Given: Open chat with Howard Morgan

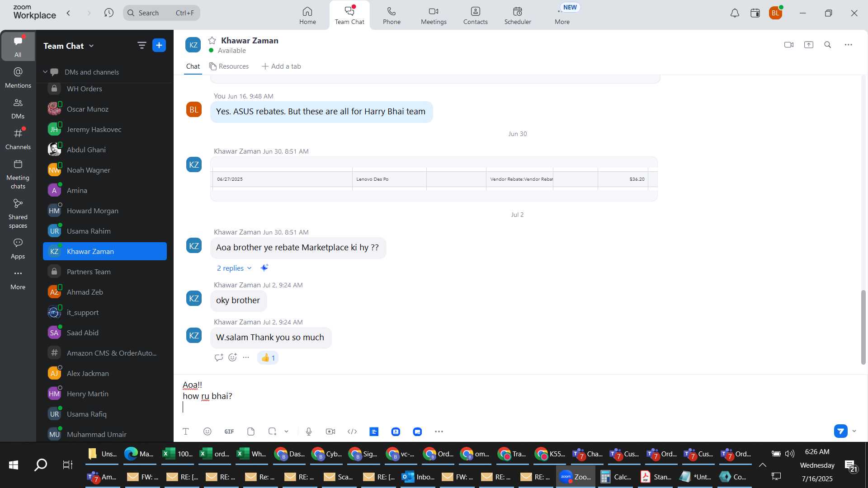Looking at the screenshot, I should pos(105,211).
